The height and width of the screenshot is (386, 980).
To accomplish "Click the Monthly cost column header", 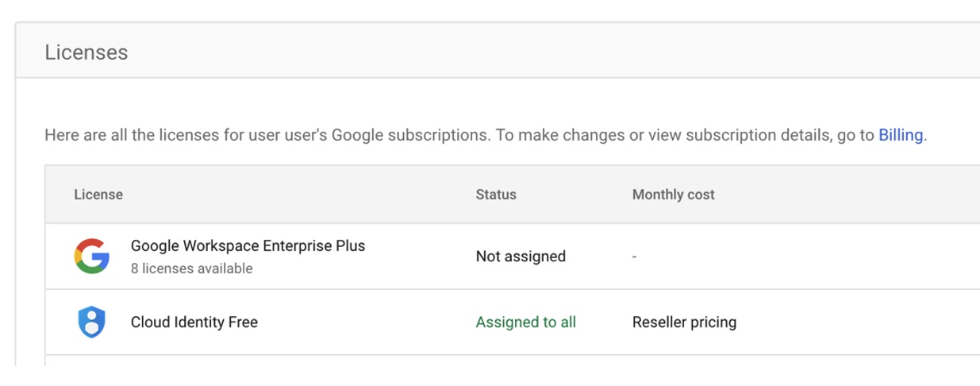I will (674, 195).
